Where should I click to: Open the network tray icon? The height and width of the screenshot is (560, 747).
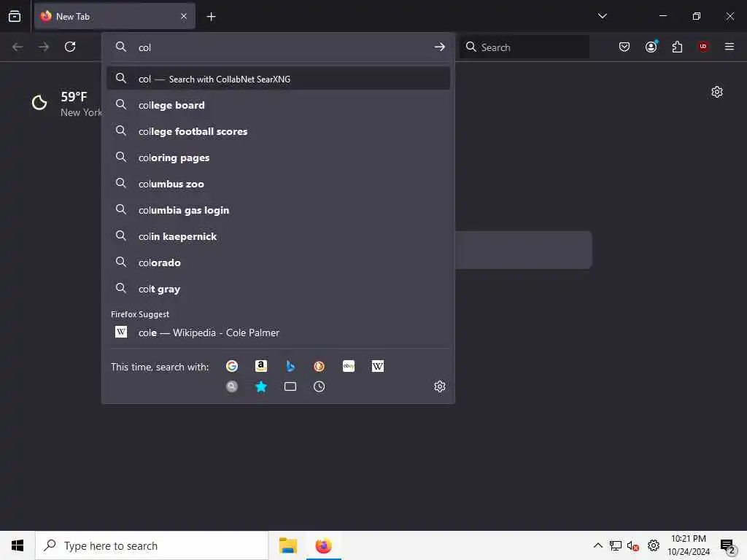click(x=616, y=545)
